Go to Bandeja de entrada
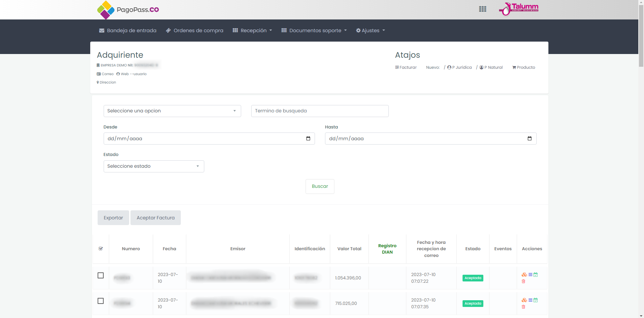 [x=128, y=31]
